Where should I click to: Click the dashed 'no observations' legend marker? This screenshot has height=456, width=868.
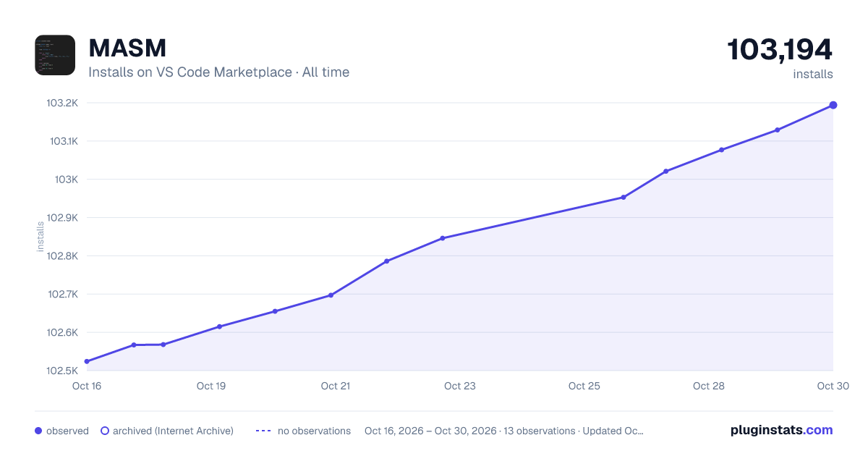click(263, 431)
